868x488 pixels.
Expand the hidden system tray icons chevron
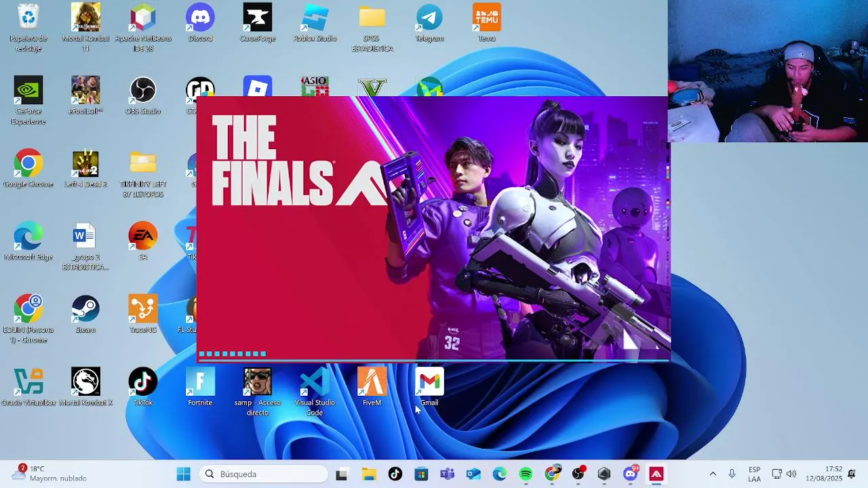point(713,474)
